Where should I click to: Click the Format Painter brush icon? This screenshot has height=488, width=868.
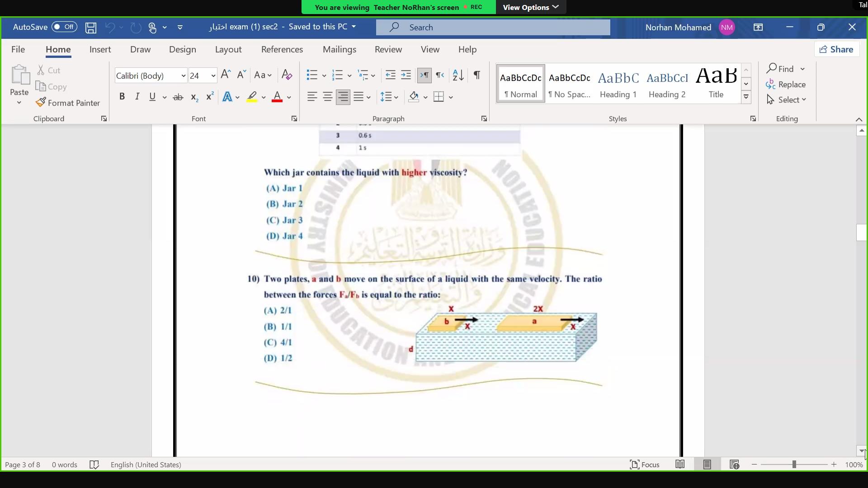[x=41, y=103]
